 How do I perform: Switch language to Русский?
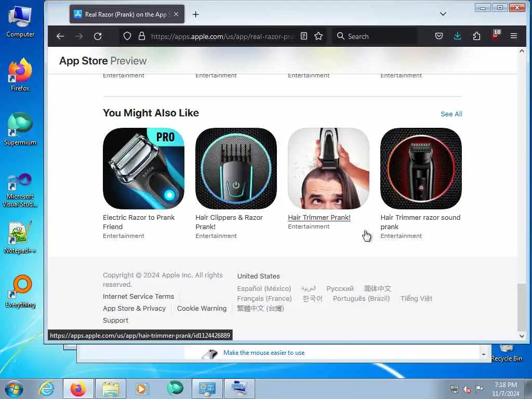[x=340, y=288]
